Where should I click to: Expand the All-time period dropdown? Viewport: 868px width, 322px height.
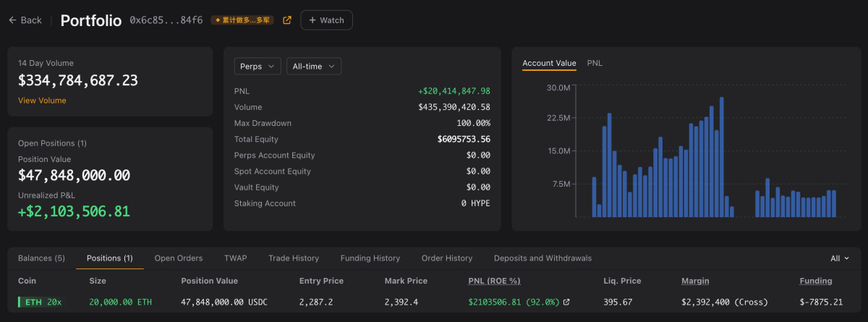(x=314, y=67)
